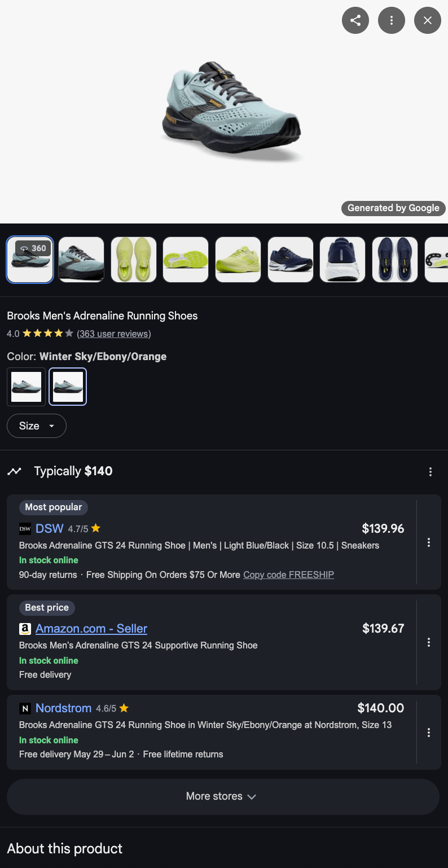The image size is (448, 868).
Task: View the navy shoe side-view thumbnail
Action: 291,260
